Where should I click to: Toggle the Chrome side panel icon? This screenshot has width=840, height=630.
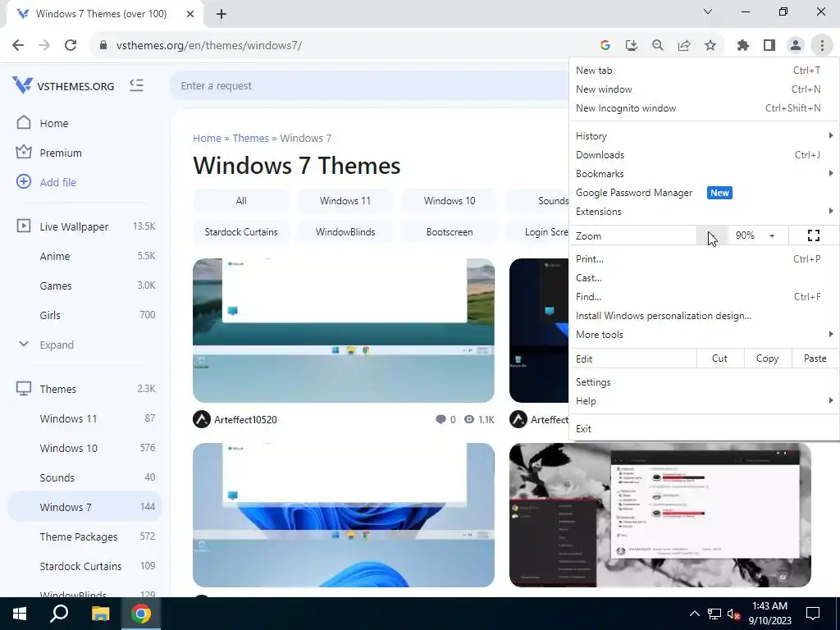pos(769,46)
